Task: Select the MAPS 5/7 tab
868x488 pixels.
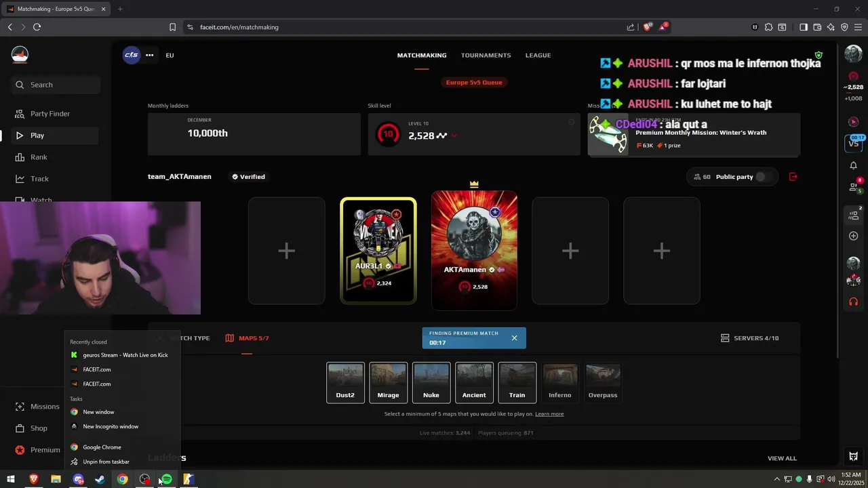Action: click(247, 338)
